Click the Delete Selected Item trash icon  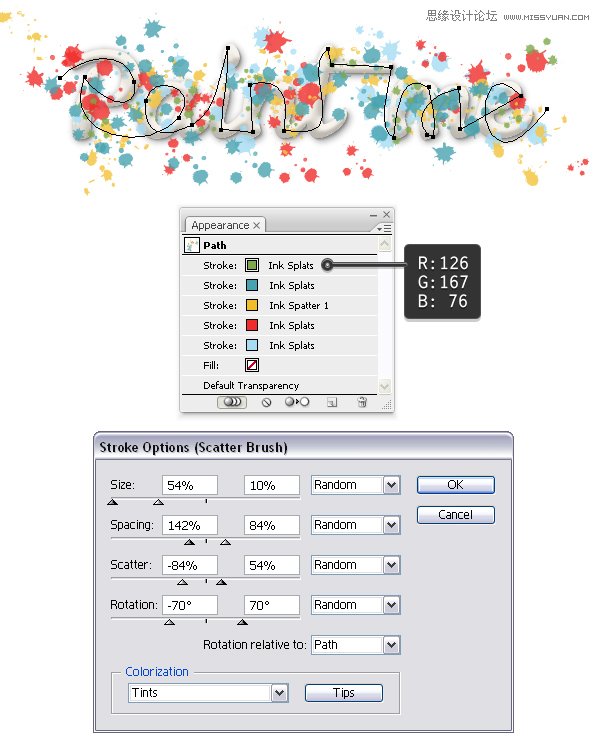pyautogui.click(x=362, y=402)
